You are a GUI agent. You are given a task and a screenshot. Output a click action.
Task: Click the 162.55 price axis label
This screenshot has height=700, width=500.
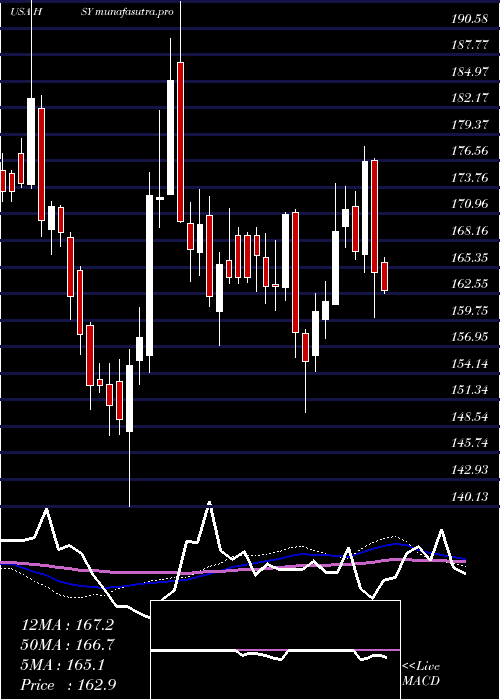pyautogui.click(x=468, y=284)
